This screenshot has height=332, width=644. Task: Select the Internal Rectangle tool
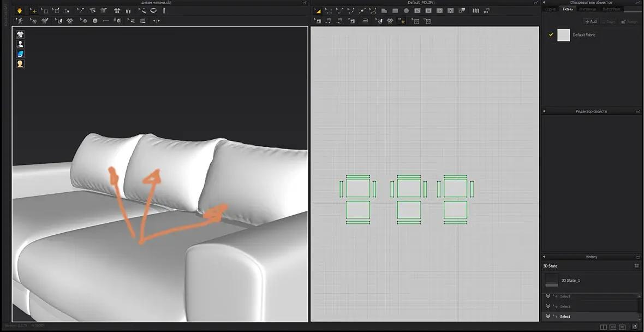coord(428,11)
